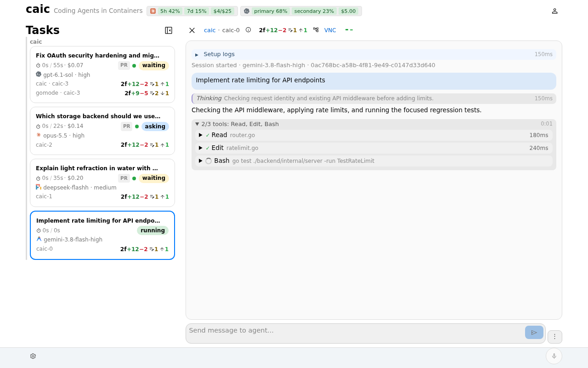The width and height of the screenshot is (588, 368).
Task: Click the caic app title
Action: tap(38, 9)
